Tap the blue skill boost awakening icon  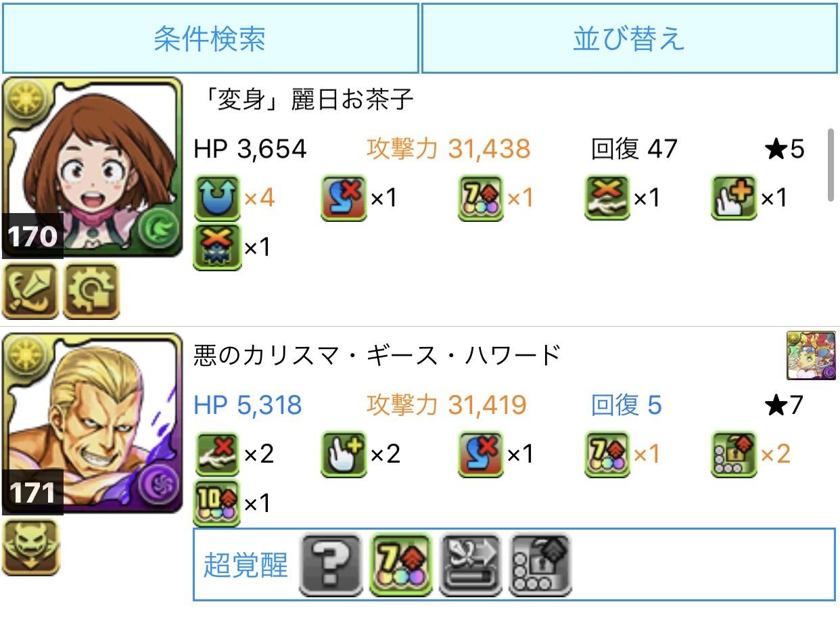tap(217, 198)
